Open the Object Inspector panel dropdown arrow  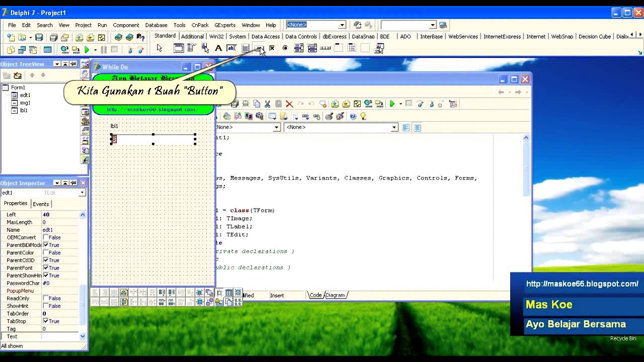[x=57, y=183]
